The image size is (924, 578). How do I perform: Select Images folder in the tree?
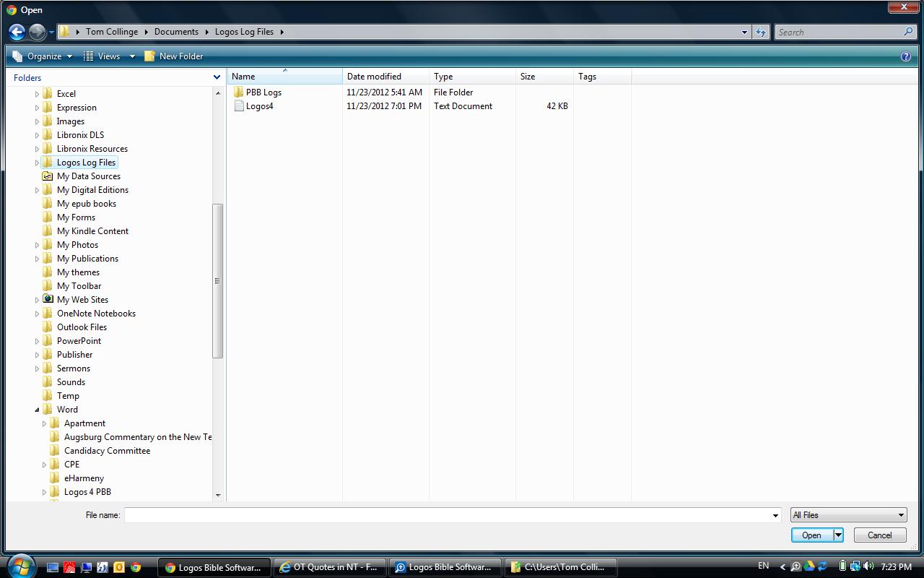click(70, 121)
